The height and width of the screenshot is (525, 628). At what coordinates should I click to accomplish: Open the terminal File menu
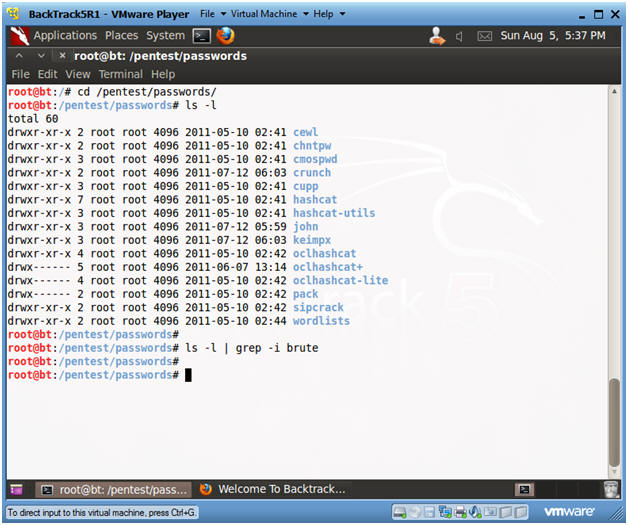click(20, 74)
